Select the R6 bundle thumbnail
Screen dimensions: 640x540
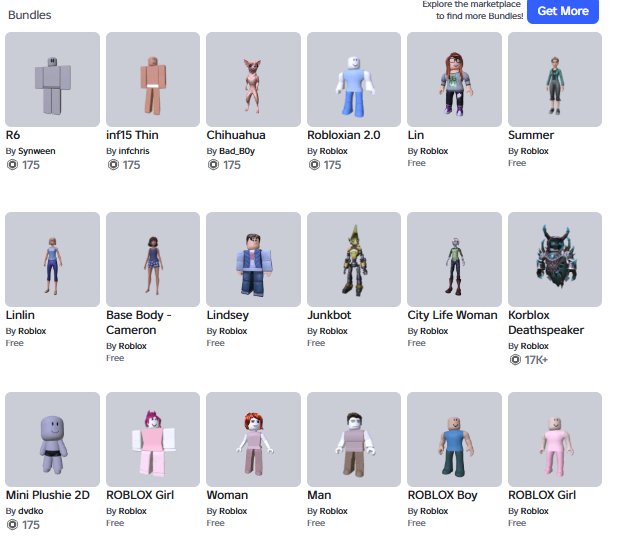52,80
